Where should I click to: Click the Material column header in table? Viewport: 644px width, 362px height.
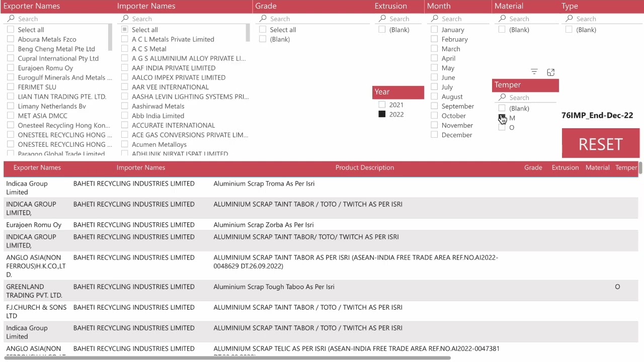[598, 167]
